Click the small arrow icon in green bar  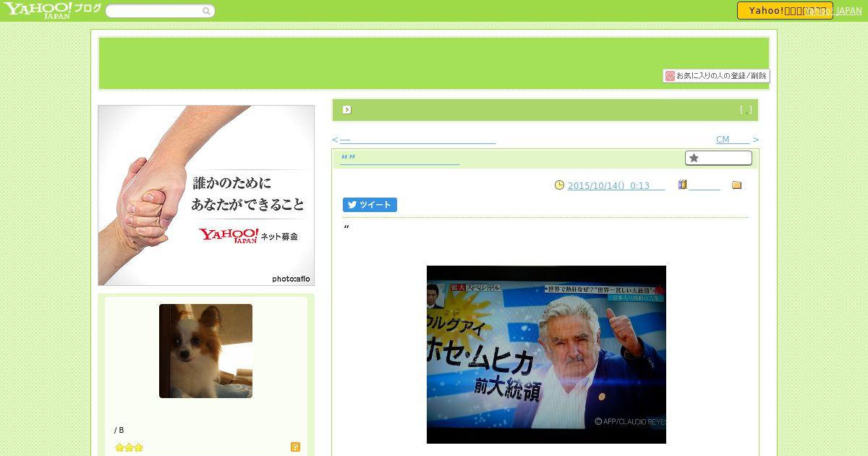(347, 110)
